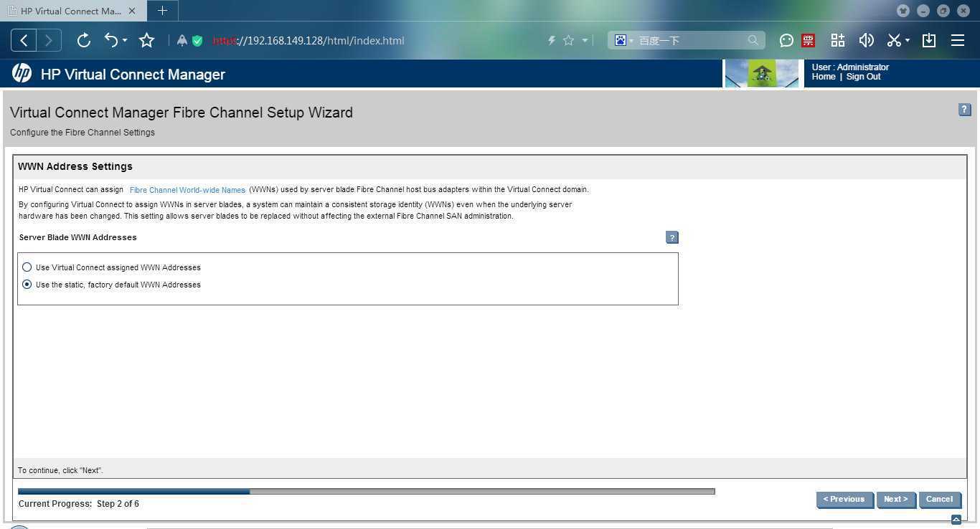Click the red 票 ticket icon
Screen dimensions: 980x529
pos(809,41)
